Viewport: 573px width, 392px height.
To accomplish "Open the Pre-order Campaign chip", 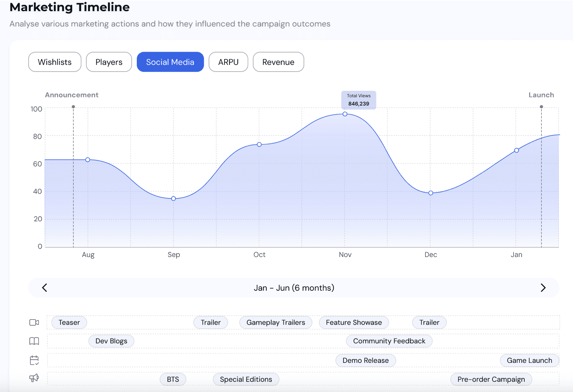I will (x=491, y=379).
